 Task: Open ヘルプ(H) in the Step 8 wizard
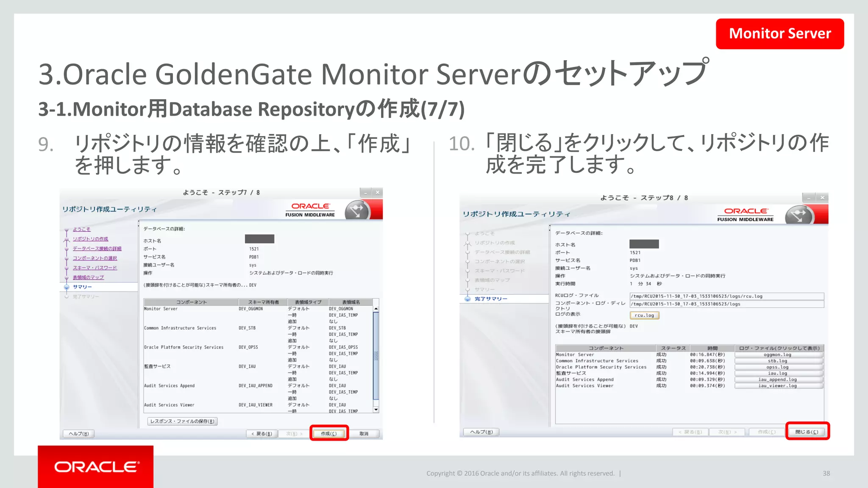click(481, 432)
